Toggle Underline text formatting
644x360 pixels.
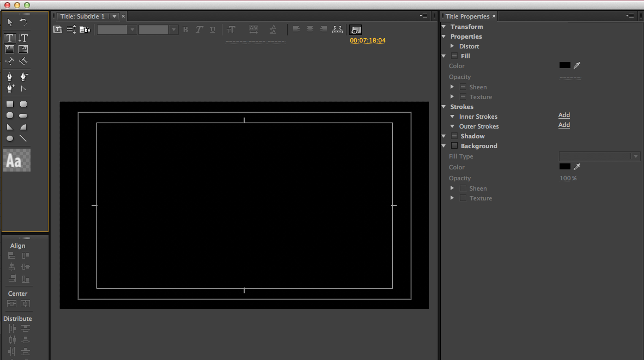tap(212, 29)
